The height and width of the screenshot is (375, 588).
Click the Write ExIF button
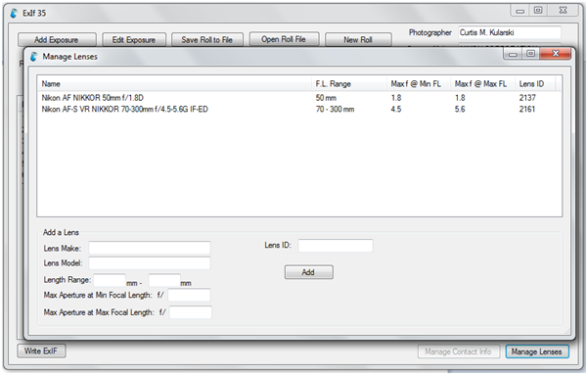point(41,351)
